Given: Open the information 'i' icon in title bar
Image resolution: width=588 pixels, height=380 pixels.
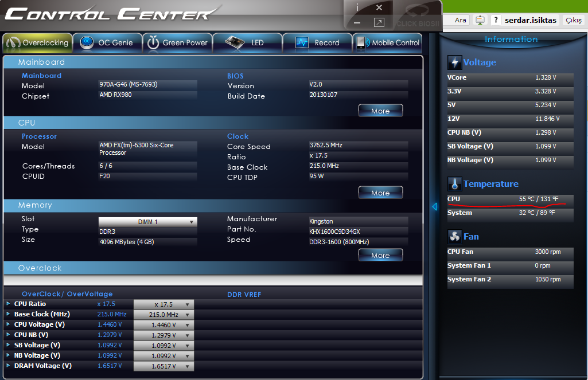Looking at the screenshot, I should (x=357, y=7).
